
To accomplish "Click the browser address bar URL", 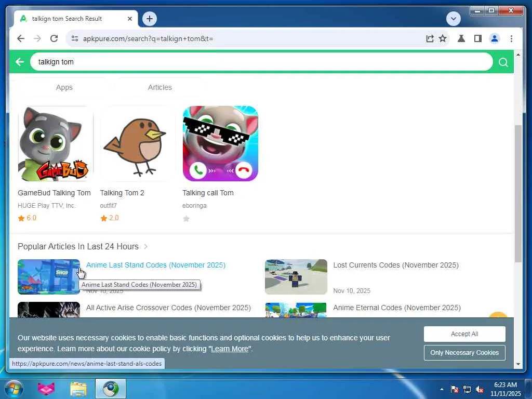I will coord(148,38).
